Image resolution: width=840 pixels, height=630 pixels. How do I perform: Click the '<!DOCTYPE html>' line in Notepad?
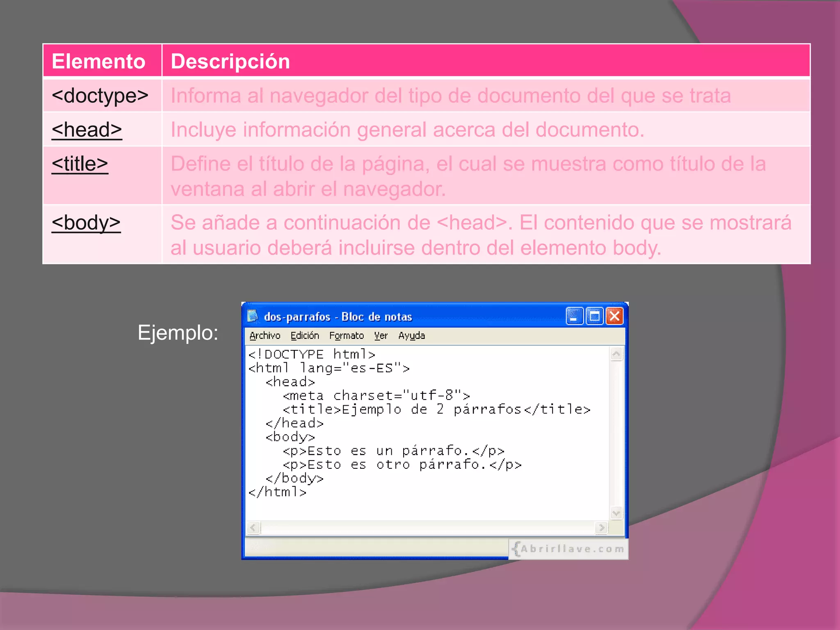(x=312, y=354)
